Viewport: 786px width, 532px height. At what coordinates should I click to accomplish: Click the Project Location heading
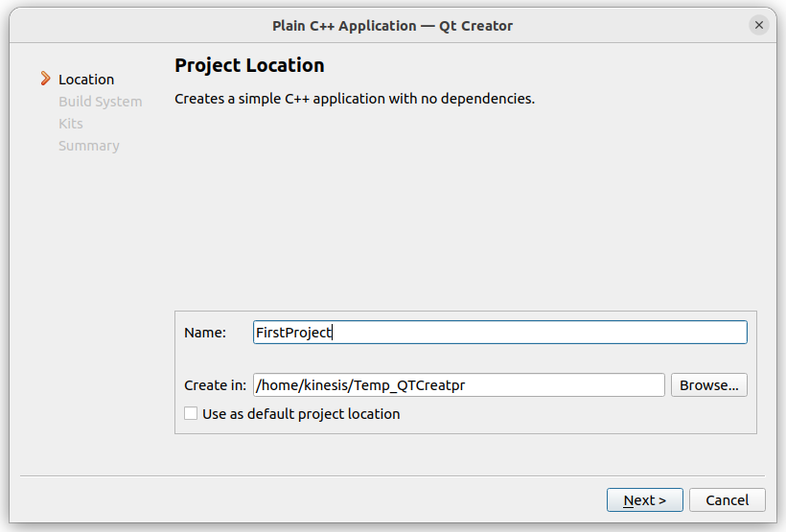click(x=249, y=65)
